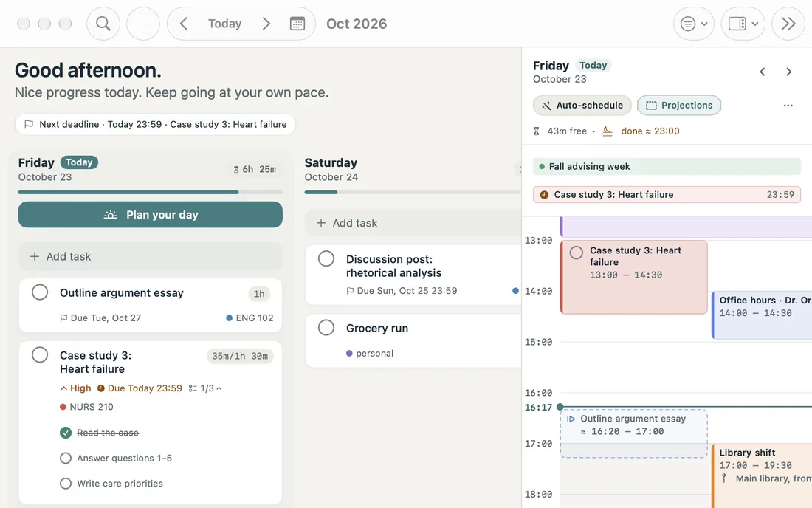Complete the Case study calendar block checkbox

(x=577, y=253)
